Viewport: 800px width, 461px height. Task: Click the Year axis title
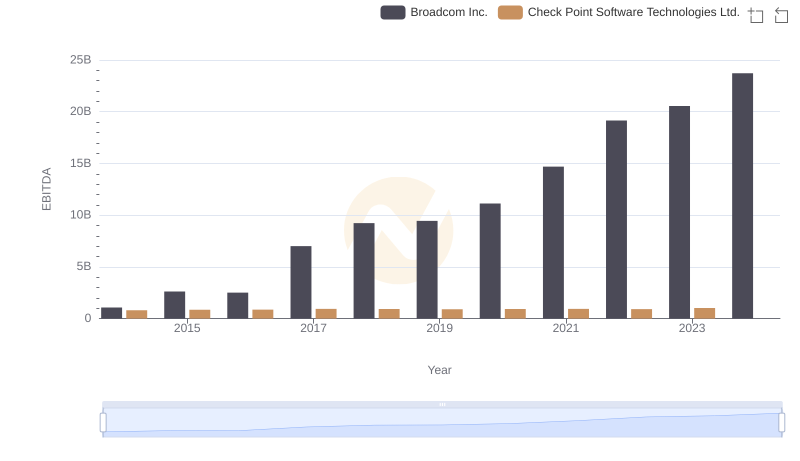pyautogui.click(x=439, y=370)
